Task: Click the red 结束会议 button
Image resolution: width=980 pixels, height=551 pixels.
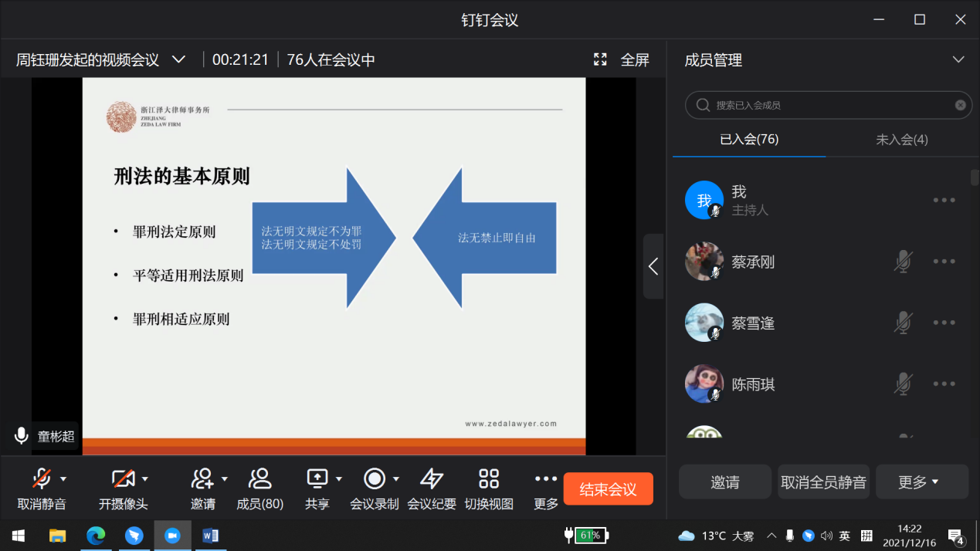Action: [608, 489]
